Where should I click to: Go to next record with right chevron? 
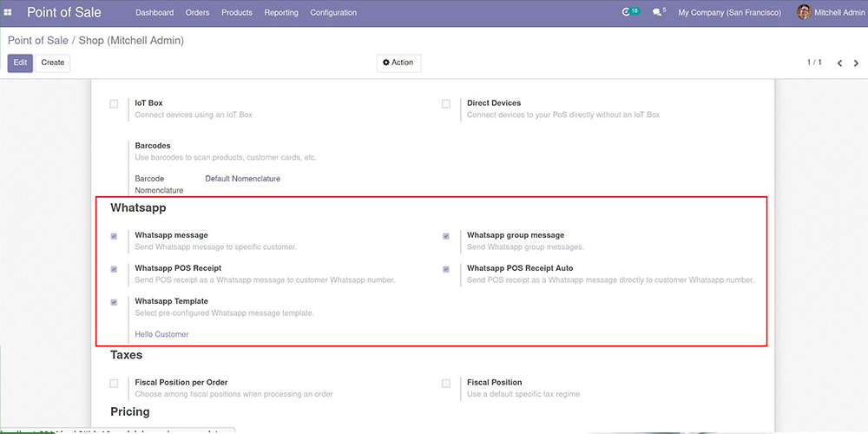(857, 63)
